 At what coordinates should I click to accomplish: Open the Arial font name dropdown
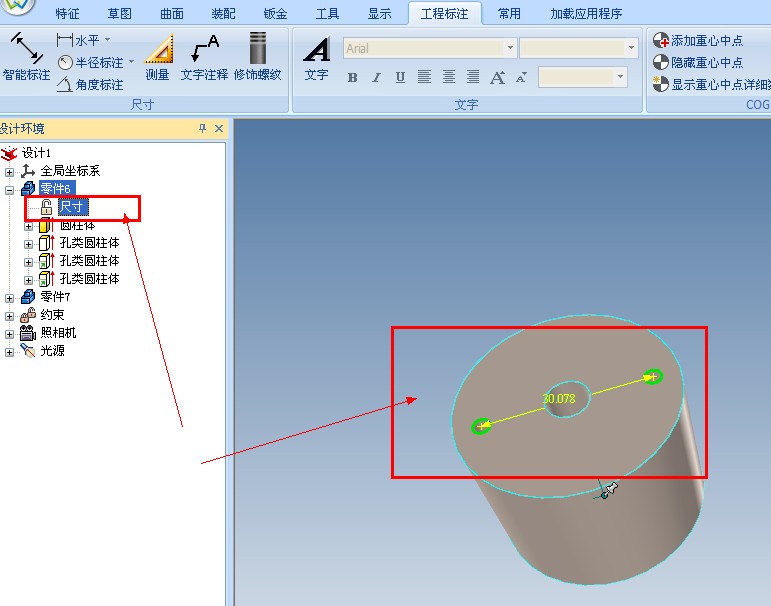point(510,48)
